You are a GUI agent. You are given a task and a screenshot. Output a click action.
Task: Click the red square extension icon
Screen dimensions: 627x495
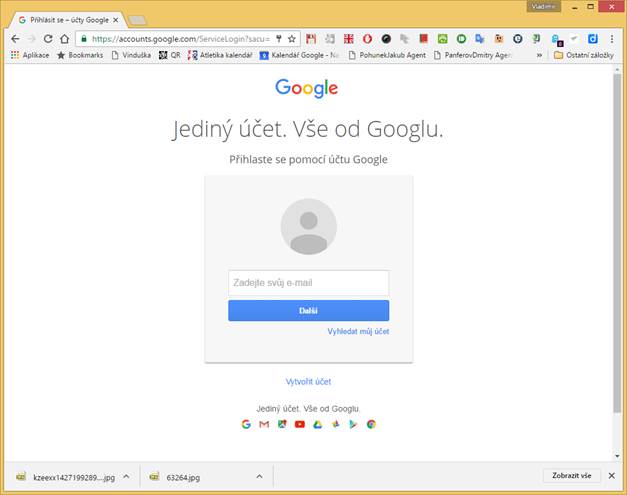coord(423,39)
